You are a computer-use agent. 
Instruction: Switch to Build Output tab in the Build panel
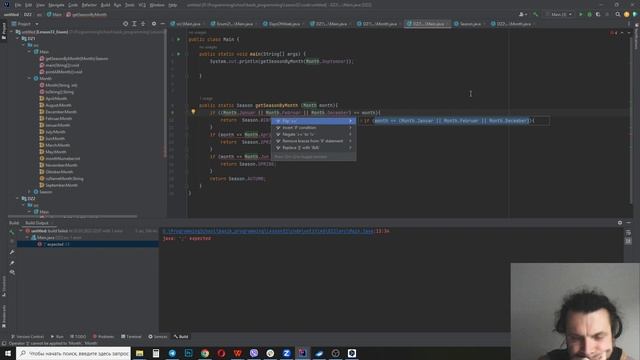[x=37, y=223]
